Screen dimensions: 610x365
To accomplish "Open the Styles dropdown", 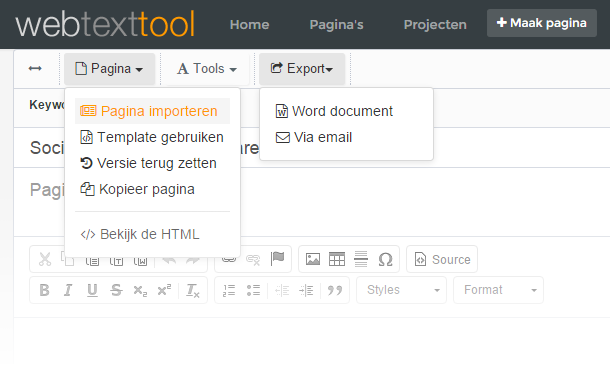I will (401, 290).
